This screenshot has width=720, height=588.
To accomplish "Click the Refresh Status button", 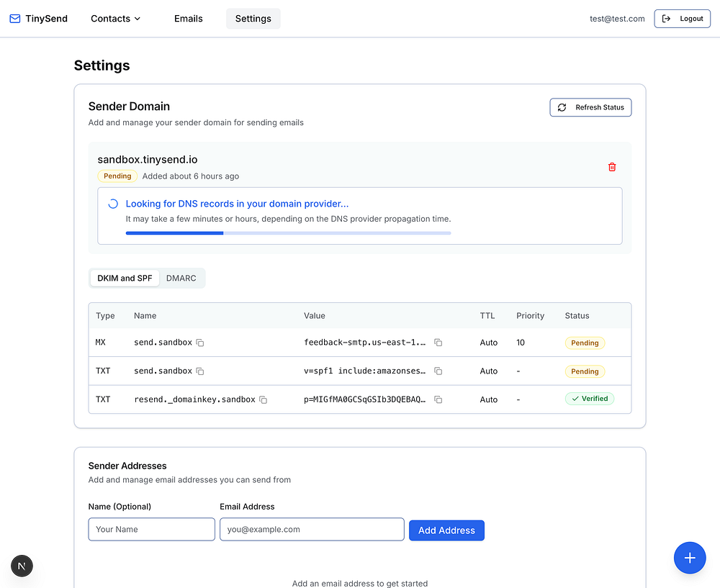I will point(590,107).
